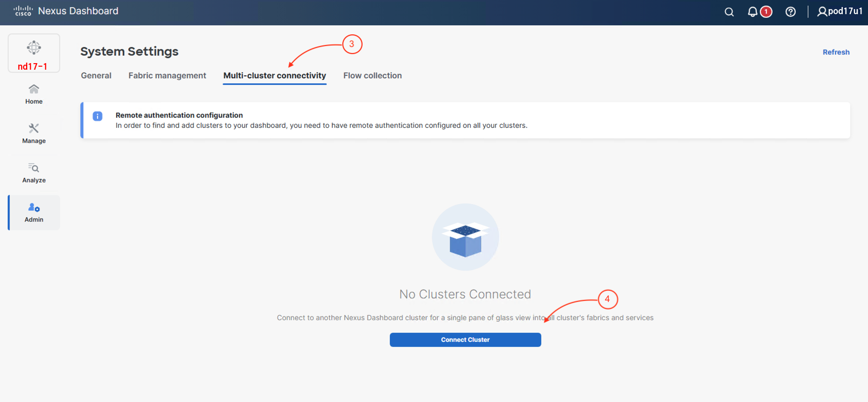
Task: Open the Analyze sidebar section
Action: (x=34, y=173)
